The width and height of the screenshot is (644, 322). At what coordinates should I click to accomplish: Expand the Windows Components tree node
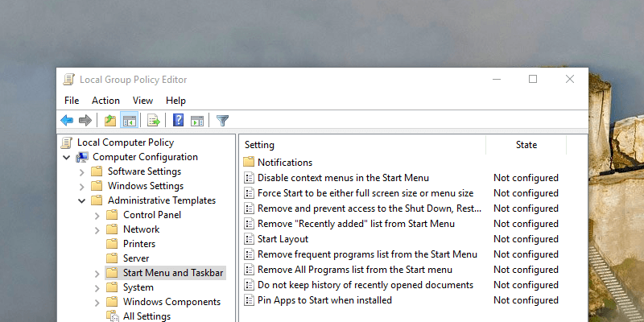click(97, 302)
